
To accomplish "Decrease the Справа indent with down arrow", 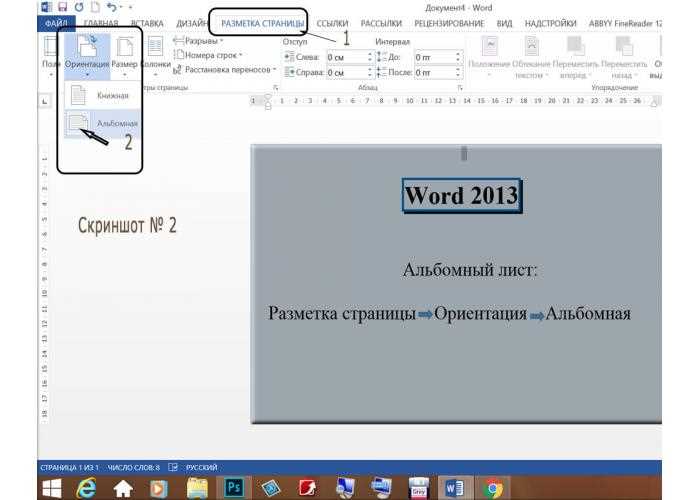I will pos(370,75).
